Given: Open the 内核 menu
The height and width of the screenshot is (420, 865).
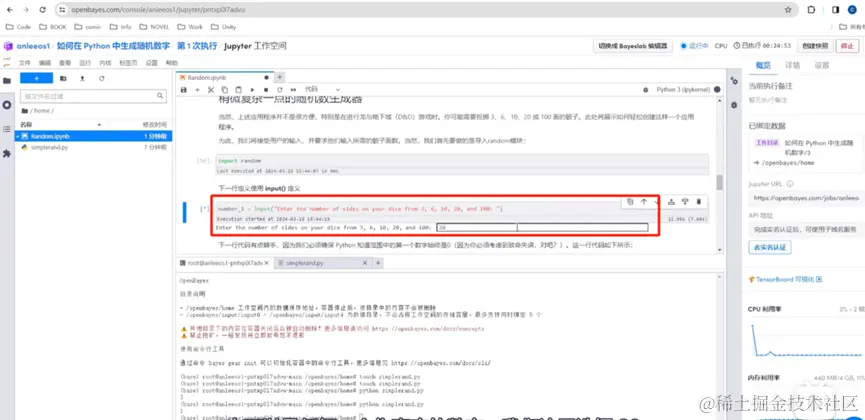Looking at the screenshot, I should (x=105, y=63).
